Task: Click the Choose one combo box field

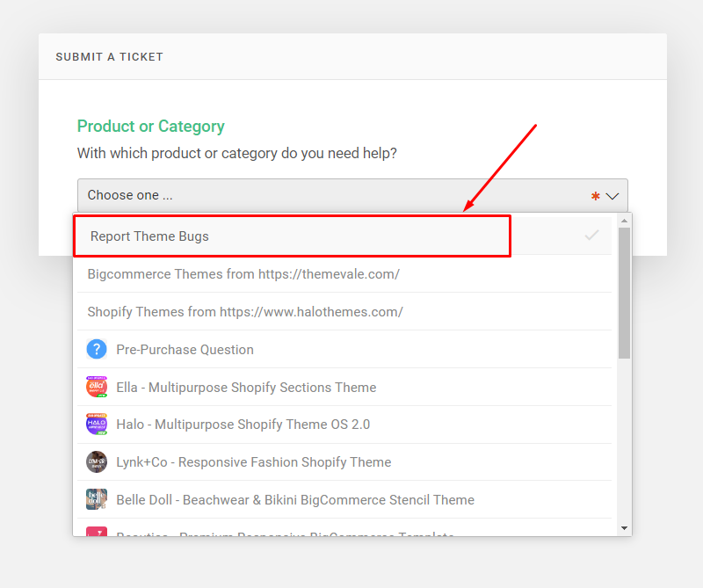Action: pos(352,195)
